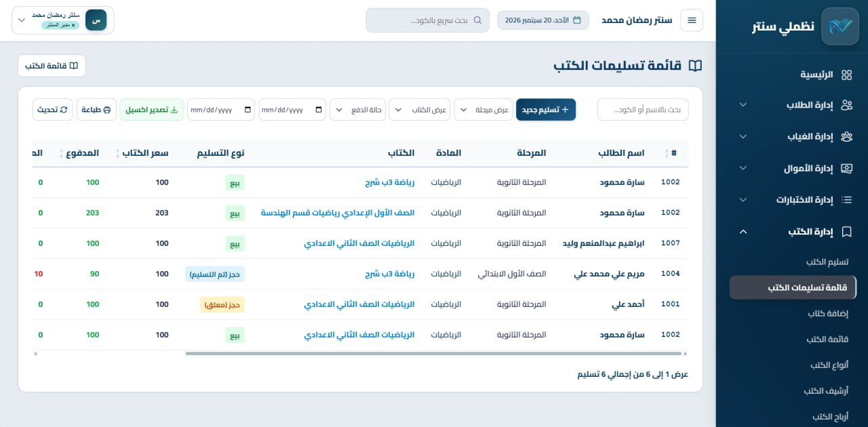Open قائمة الكتب sidebar submenu item
Viewport: 868px width, 427px height.
[827, 339]
